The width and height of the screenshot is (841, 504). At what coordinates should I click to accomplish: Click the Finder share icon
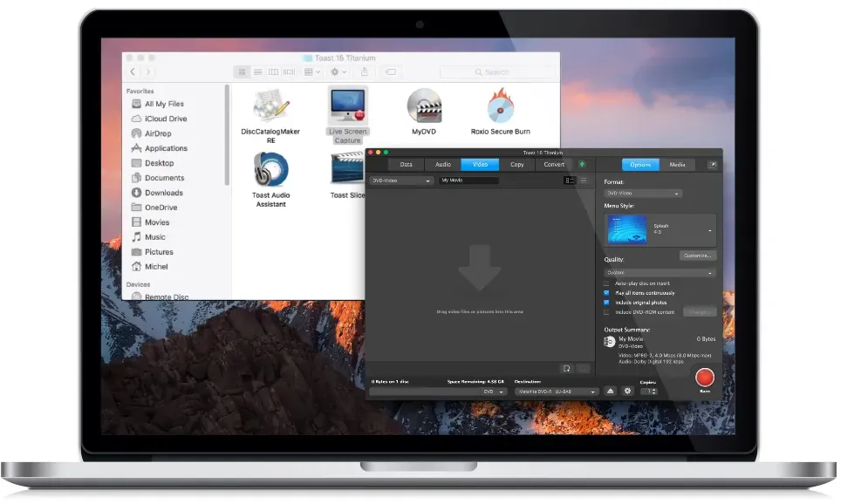point(364,72)
